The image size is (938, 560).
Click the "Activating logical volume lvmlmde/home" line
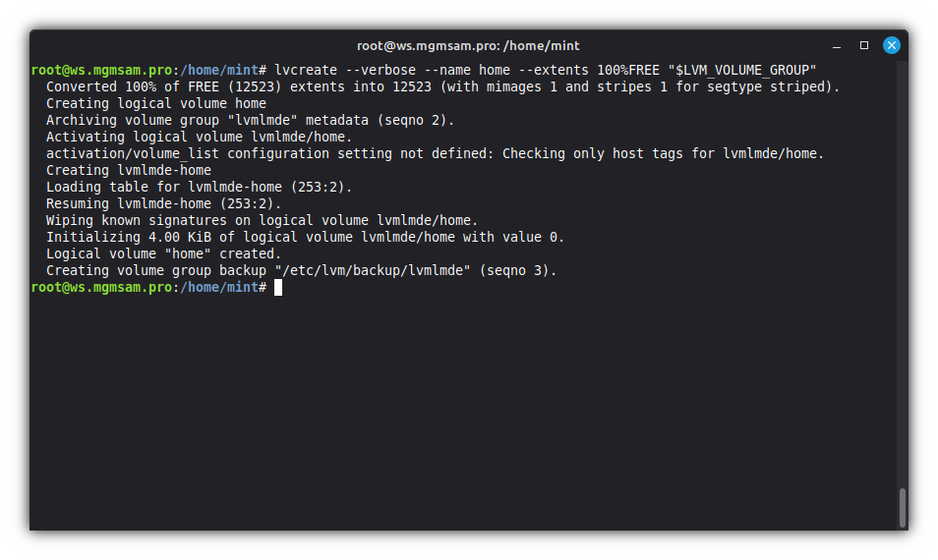[199, 137]
